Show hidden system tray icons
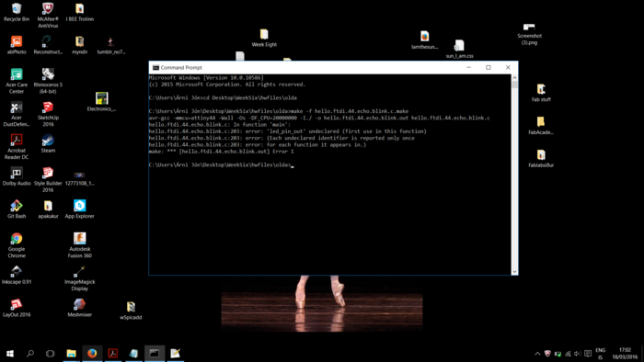The image size is (644, 362). [537, 354]
